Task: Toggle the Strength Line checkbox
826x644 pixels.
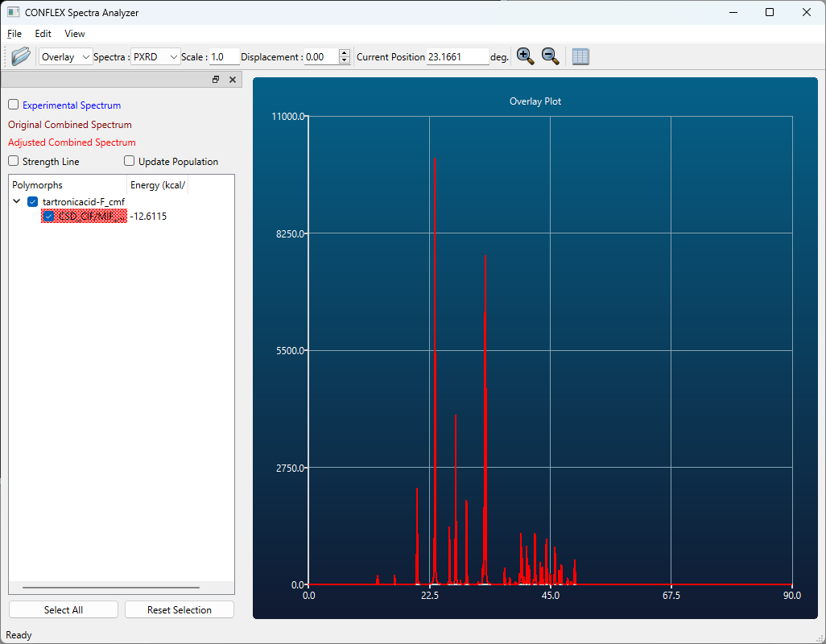Action: click(14, 161)
